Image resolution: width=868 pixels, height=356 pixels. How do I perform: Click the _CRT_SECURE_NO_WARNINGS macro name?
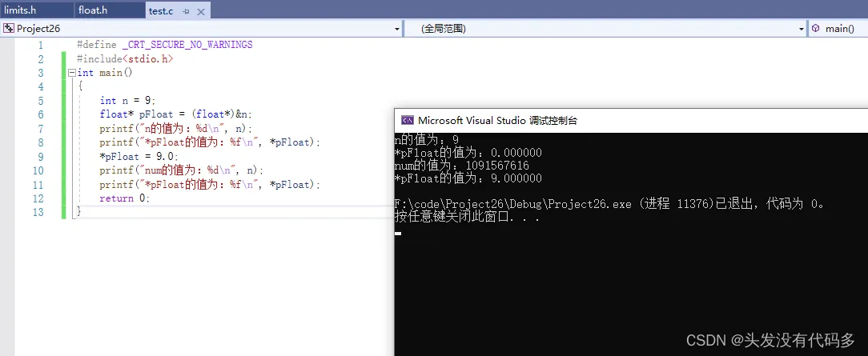pyautogui.click(x=187, y=45)
